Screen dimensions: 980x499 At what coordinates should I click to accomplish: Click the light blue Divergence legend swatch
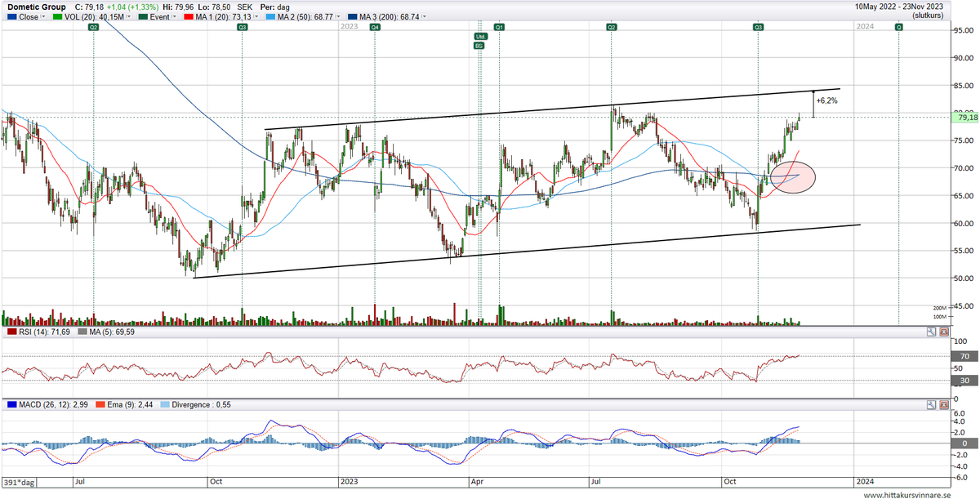tap(163, 405)
